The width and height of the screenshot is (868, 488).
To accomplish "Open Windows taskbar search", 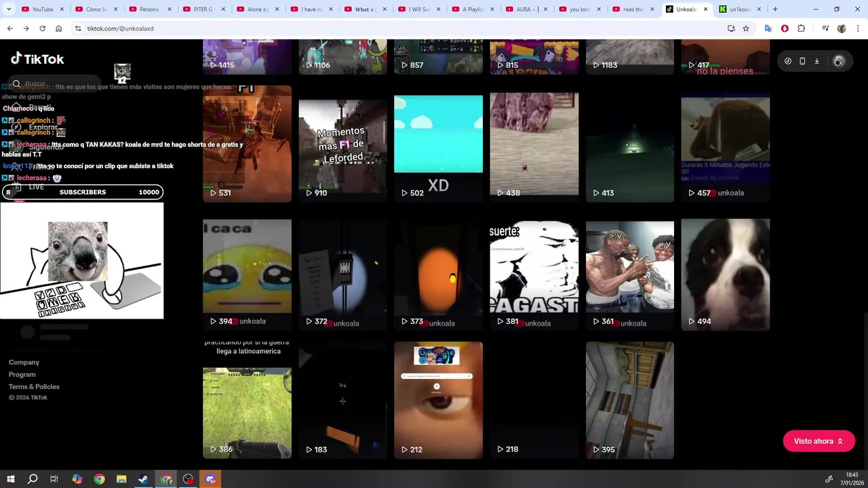I will [x=33, y=479].
